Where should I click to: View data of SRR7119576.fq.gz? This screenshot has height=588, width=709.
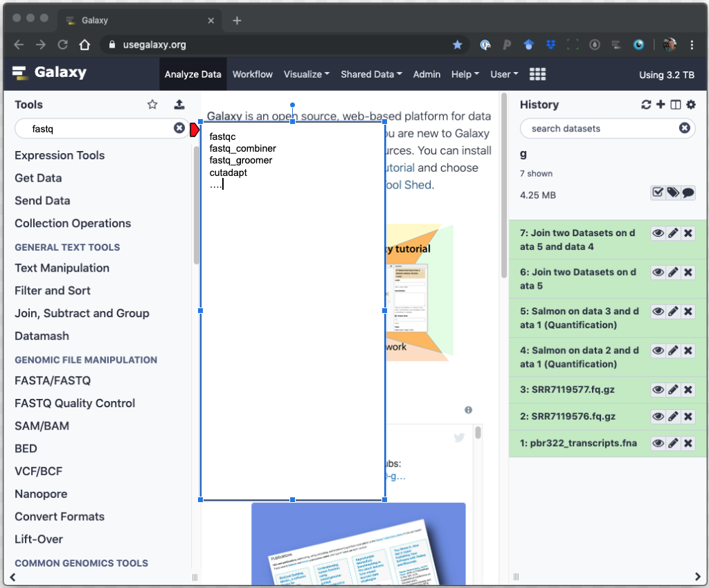pyautogui.click(x=658, y=416)
